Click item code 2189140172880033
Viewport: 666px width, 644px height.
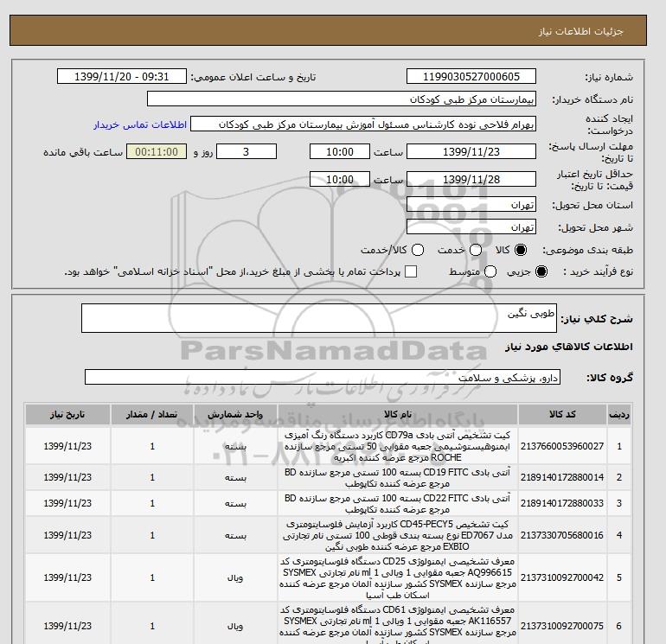coord(562,503)
